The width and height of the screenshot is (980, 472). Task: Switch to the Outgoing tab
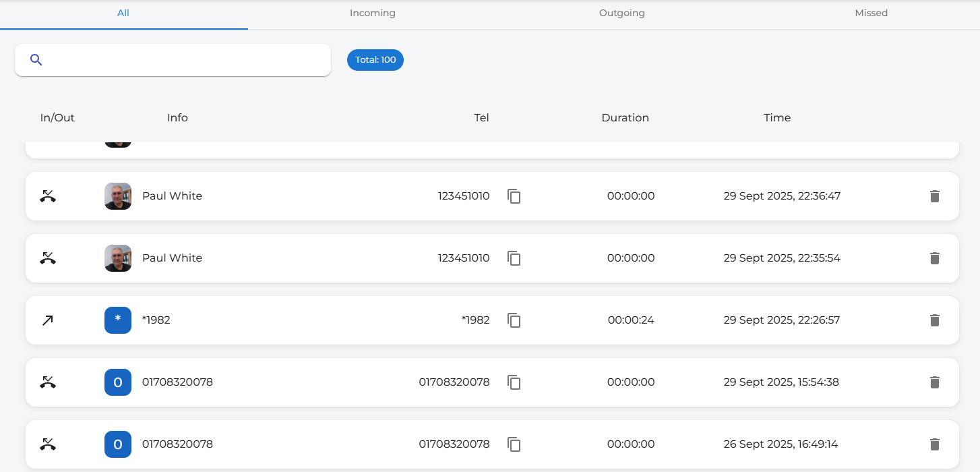pos(621,13)
